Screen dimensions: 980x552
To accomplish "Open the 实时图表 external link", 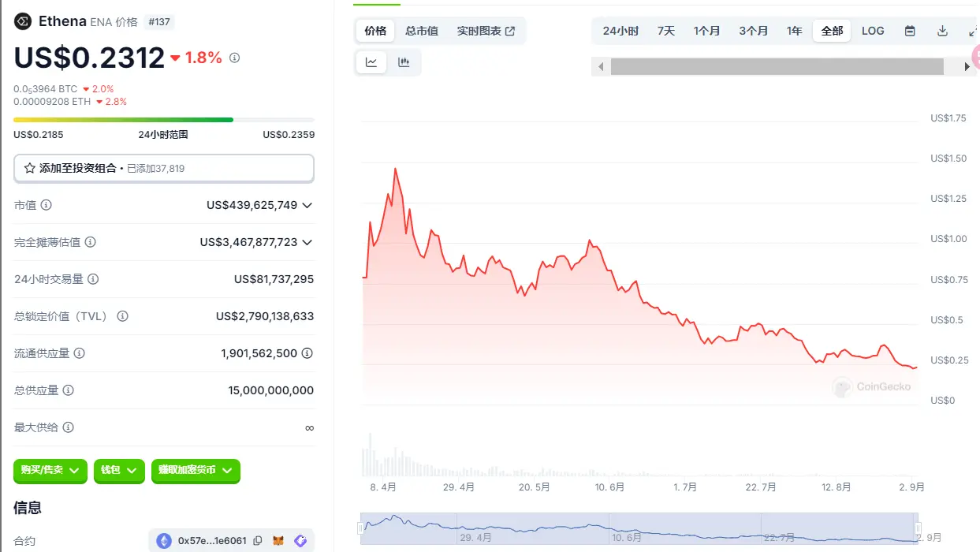I will point(480,30).
